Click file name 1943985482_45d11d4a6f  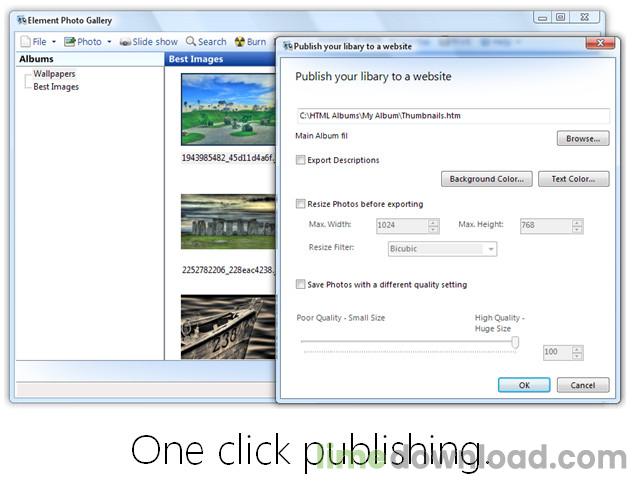pos(228,158)
